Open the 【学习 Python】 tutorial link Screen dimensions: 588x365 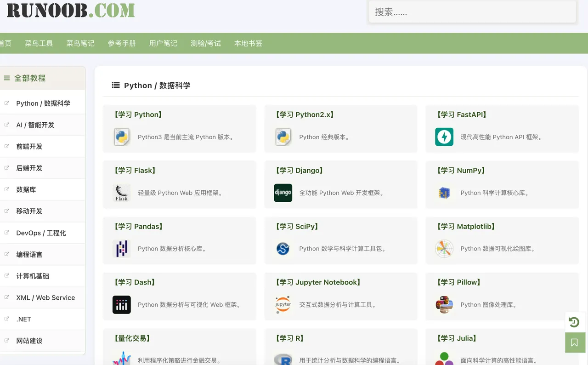[138, 114]
